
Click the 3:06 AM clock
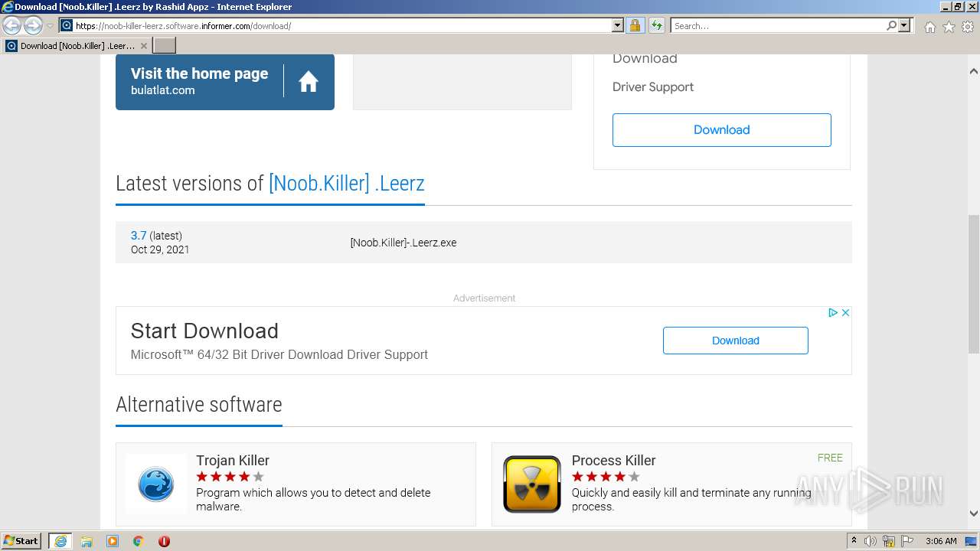click(941, 541)
